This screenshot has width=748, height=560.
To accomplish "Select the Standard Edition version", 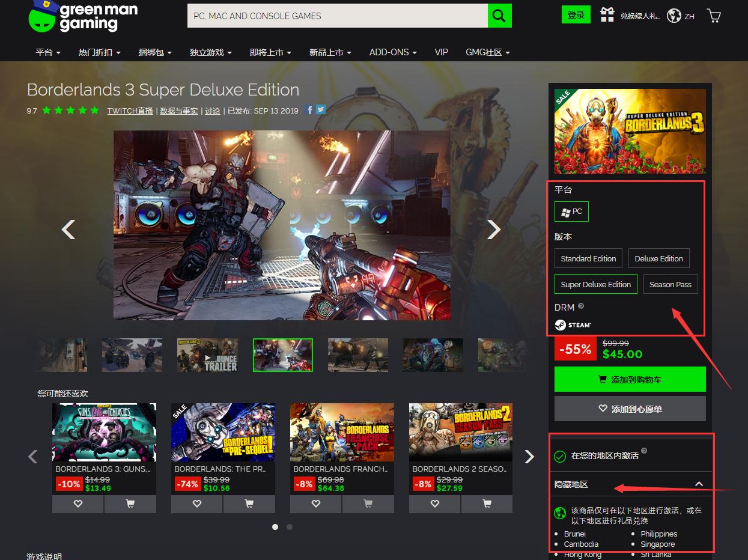I will [588, 258].
